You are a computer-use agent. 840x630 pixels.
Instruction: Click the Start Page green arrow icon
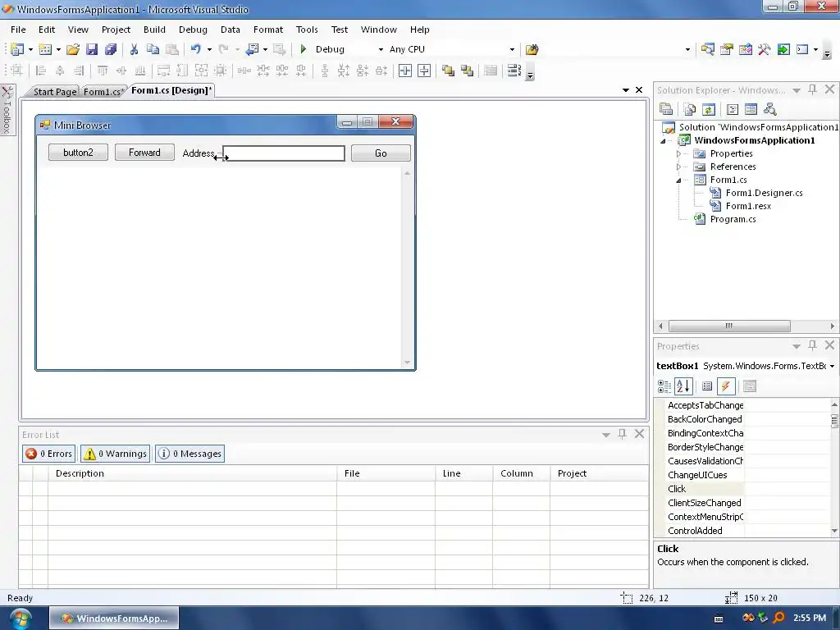point(783,49)
